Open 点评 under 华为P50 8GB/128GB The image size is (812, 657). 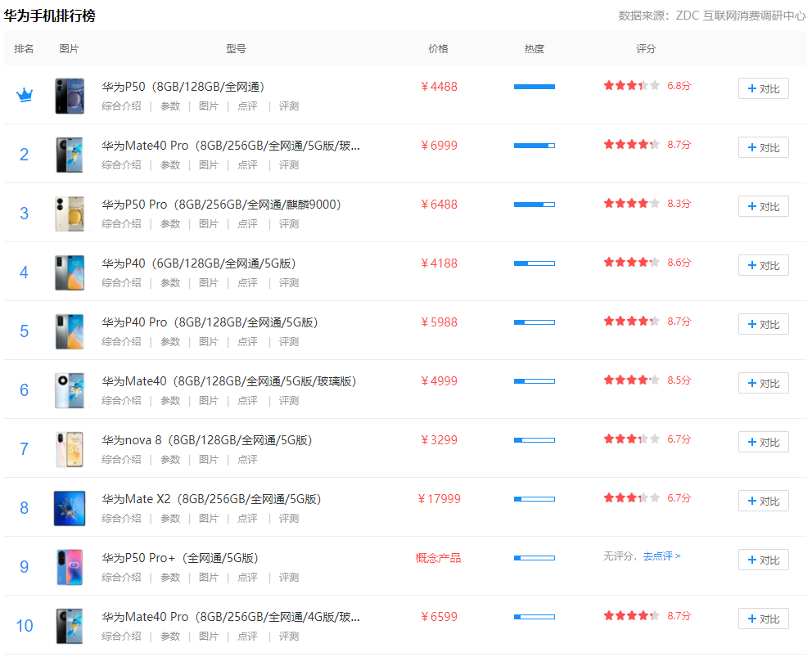coord(247,106)
